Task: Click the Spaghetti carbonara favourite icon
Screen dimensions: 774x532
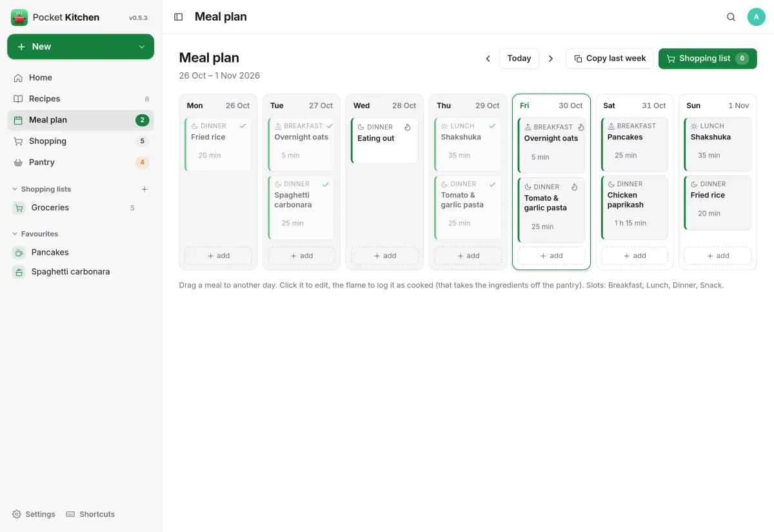Action: pyautogui.click(x=19, y=271)
